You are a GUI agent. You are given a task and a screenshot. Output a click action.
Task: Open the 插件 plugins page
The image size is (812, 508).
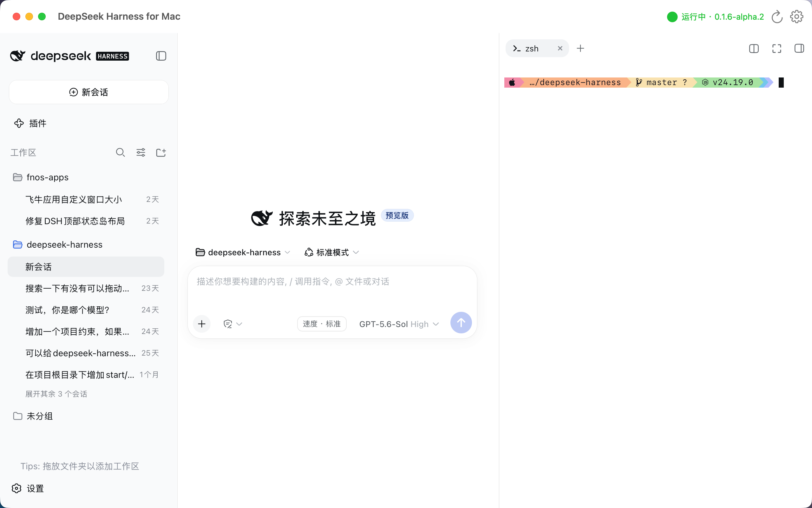click(x=30, y=123)
